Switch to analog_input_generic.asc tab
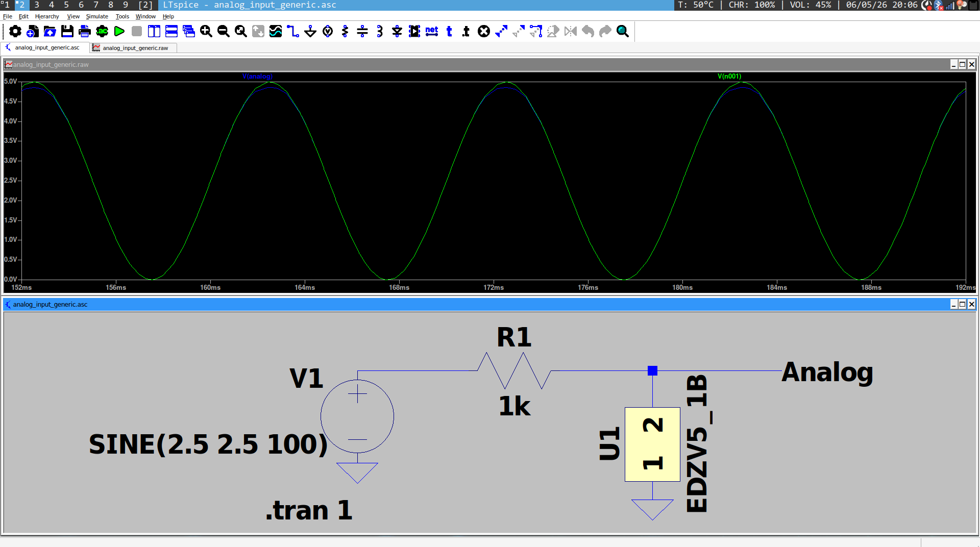Image resolution: width=980 pixels, height=547 pixels. (x=45, y=47)
